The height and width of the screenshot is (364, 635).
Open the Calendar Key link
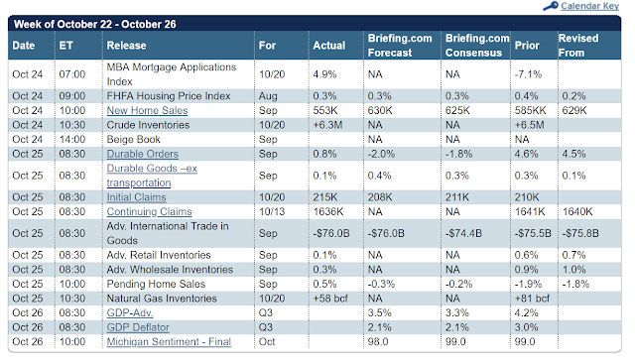(x=589, y=6)
